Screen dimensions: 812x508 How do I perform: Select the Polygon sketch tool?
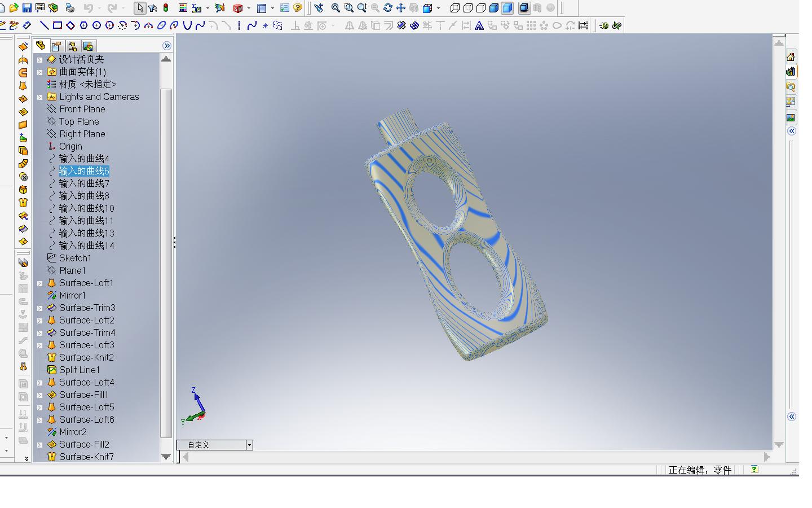coord(83,25)
